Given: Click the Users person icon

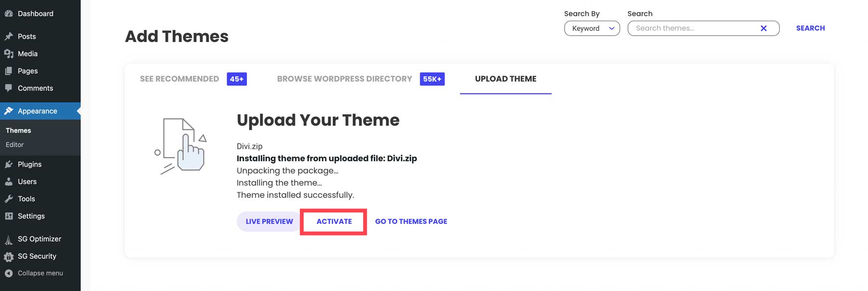Looking at the screenshot, I should tap(9, 181).
